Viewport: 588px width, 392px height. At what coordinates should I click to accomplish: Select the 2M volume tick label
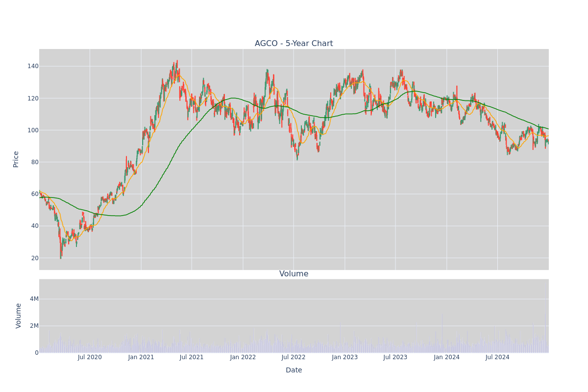point(34,326)
